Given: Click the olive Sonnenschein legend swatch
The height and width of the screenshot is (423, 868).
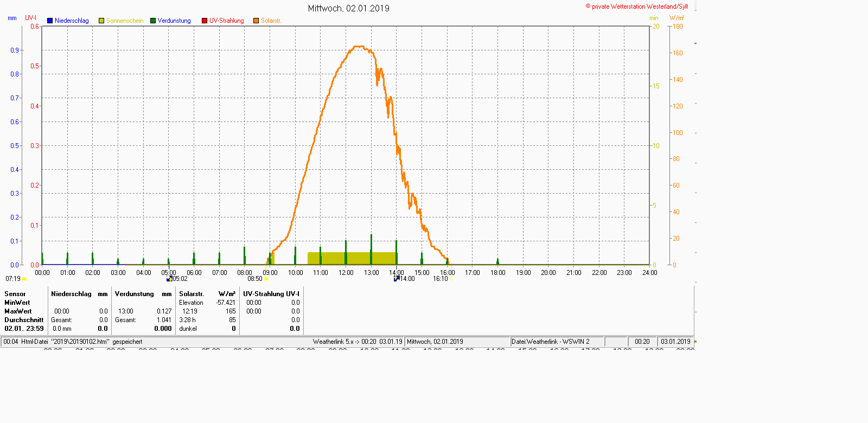Looking at the screenshot, I should [x=101, y=21].
